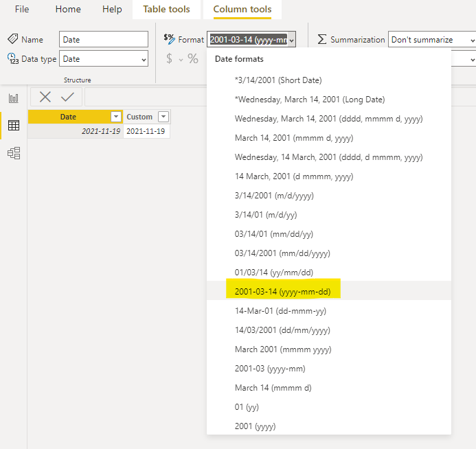The image size is (476, 449).
Task: Switch to Data table view icon
Action: pyautogui.click(x=13, y=125)
